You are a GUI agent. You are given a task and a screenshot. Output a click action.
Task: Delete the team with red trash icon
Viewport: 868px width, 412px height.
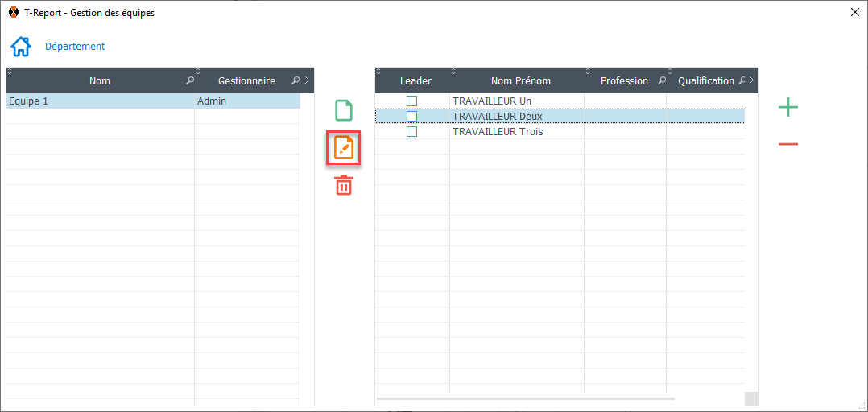pos(344,185)
